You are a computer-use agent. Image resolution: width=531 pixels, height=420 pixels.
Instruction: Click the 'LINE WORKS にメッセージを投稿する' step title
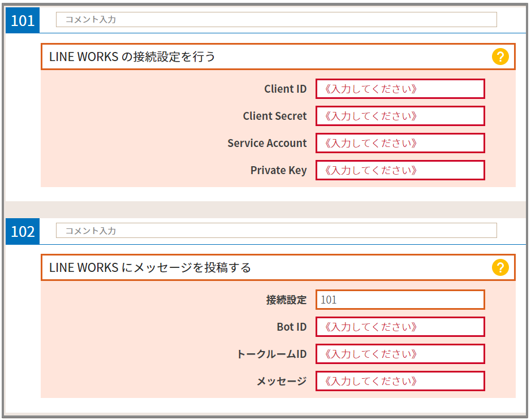click(150, 267)
